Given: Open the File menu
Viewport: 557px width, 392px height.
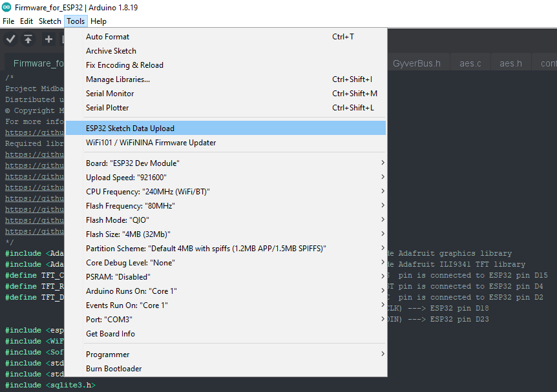Looking at the screenshot, I should (8, 21).
